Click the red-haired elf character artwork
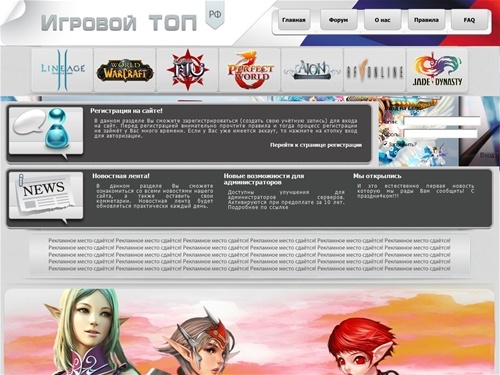Viewport: 500px width, 375px height. pos(362,347)
